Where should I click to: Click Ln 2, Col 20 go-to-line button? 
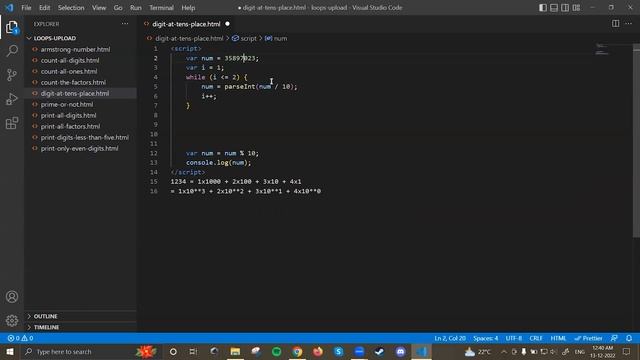coord(450,338)
